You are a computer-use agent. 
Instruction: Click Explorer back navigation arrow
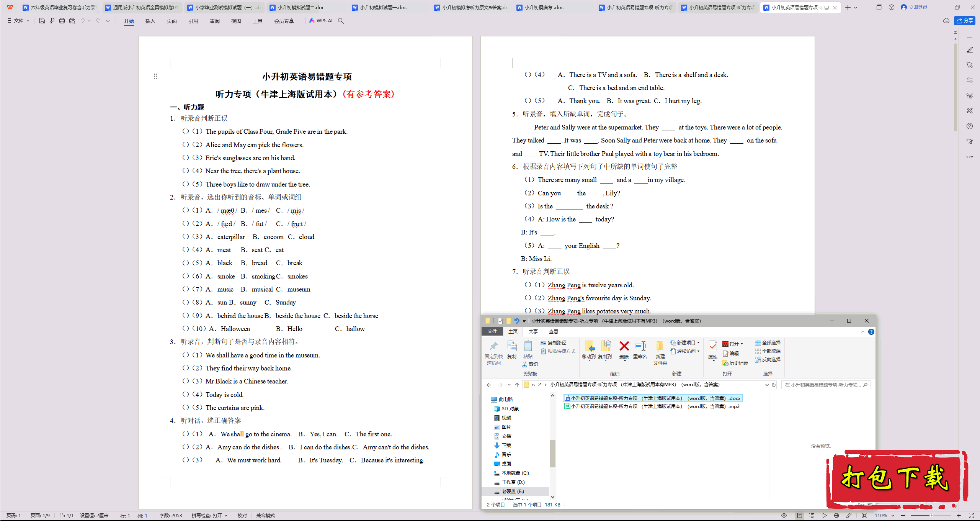pos(489,385)
